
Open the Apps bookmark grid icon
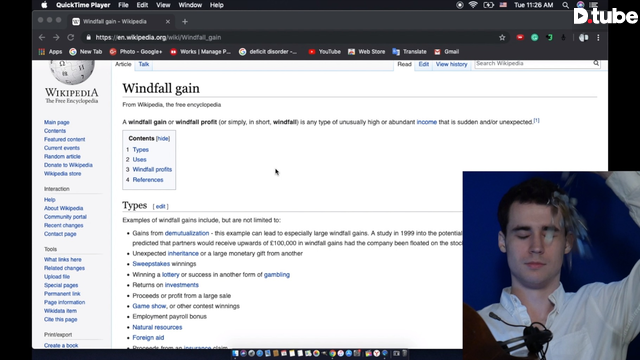[42, 52]
